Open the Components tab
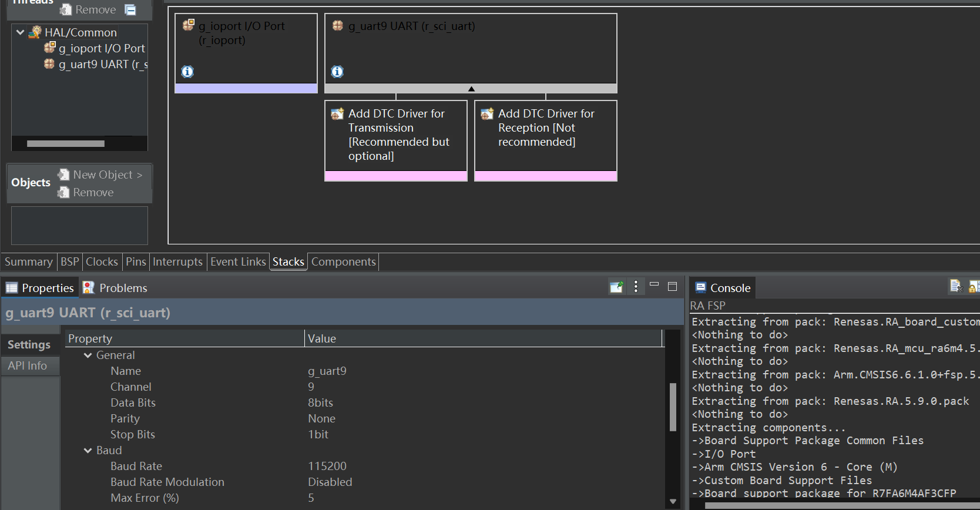The image size is (980, 510). point(344,261)
